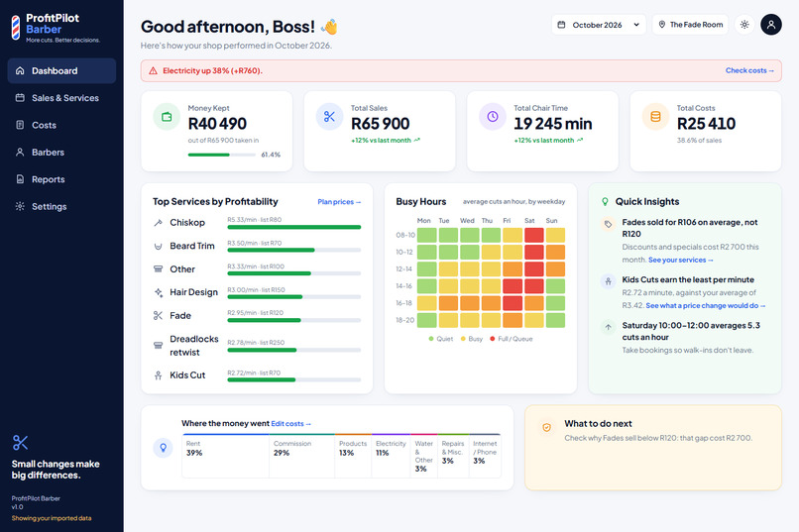
Task: Select the Commission 29% cost segment
Action: (x=301, y=456)
